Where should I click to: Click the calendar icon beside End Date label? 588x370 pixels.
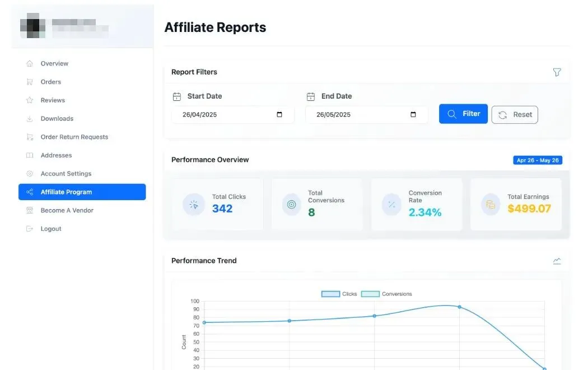tap(310, 96)
